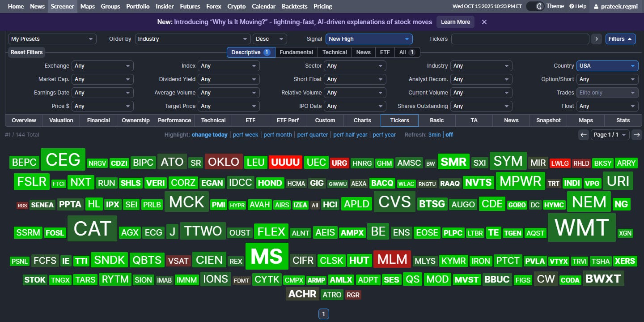Open the Country USA filter dropdown

tap(607, 66)
